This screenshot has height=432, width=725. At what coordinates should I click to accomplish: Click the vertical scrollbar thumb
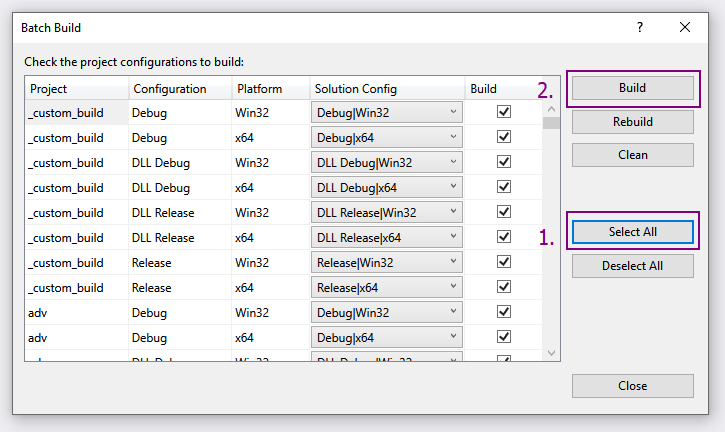point(551,124)
